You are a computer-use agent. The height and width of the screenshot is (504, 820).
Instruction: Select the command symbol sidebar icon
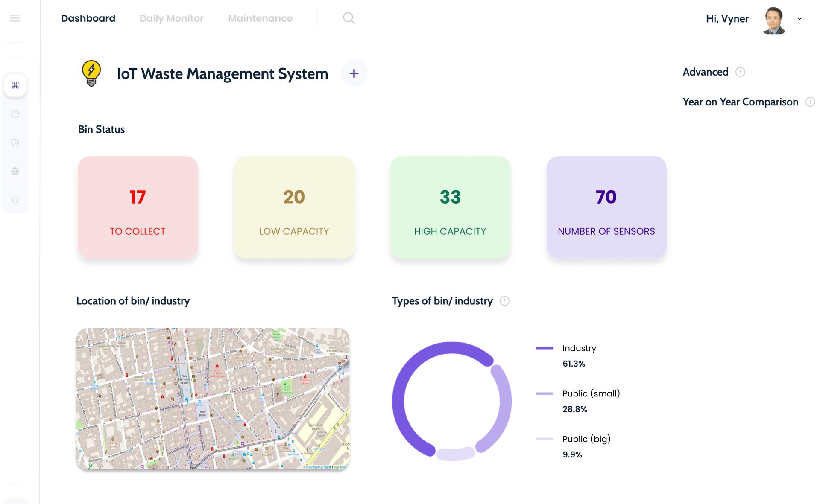15,85
